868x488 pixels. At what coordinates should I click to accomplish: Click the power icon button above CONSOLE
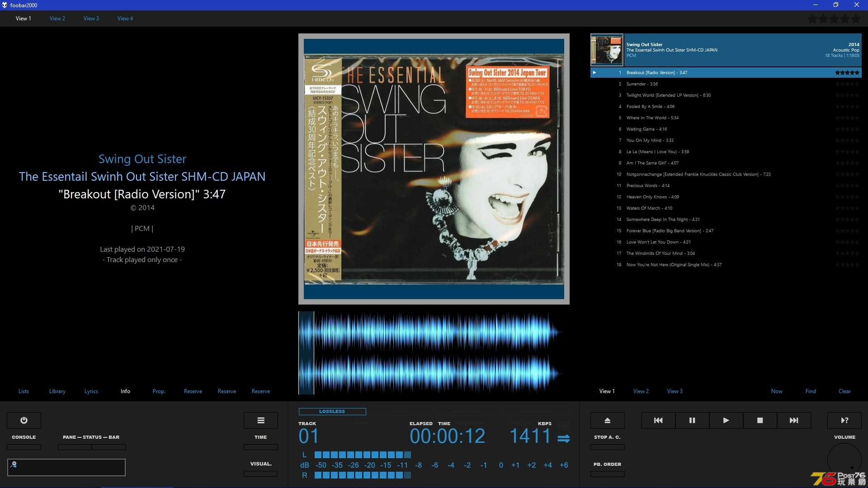[24, 420]
